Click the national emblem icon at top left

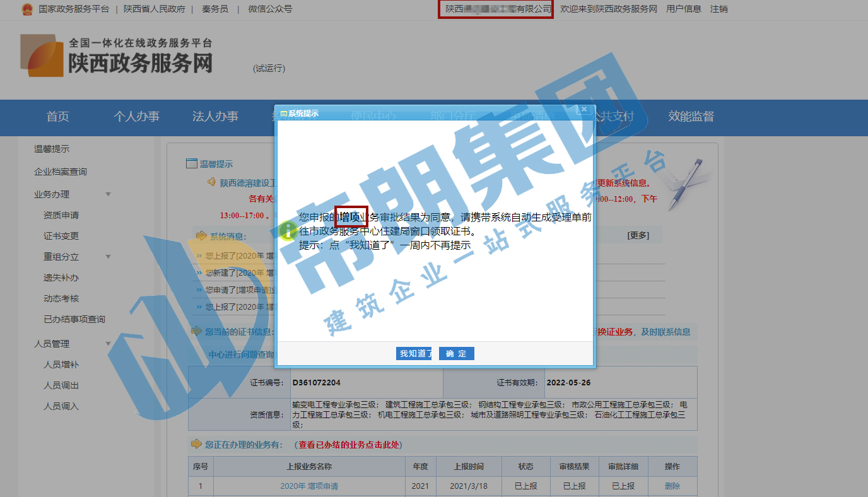click(27, 9)
